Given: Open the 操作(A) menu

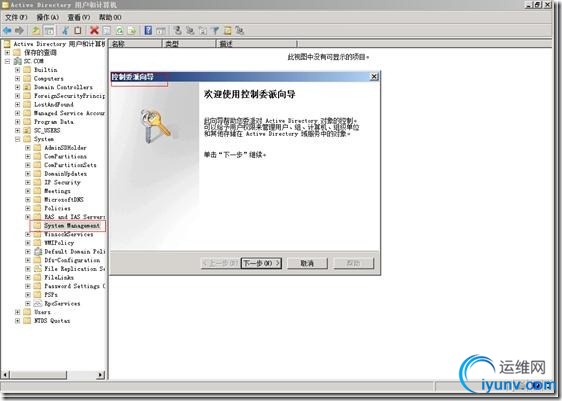Looking at the screenshot, I should tap(48, 17).
